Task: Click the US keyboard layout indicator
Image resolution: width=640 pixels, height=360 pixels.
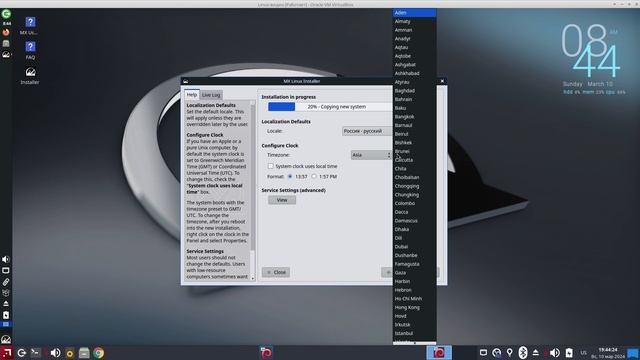Action: tap(584, 353)
